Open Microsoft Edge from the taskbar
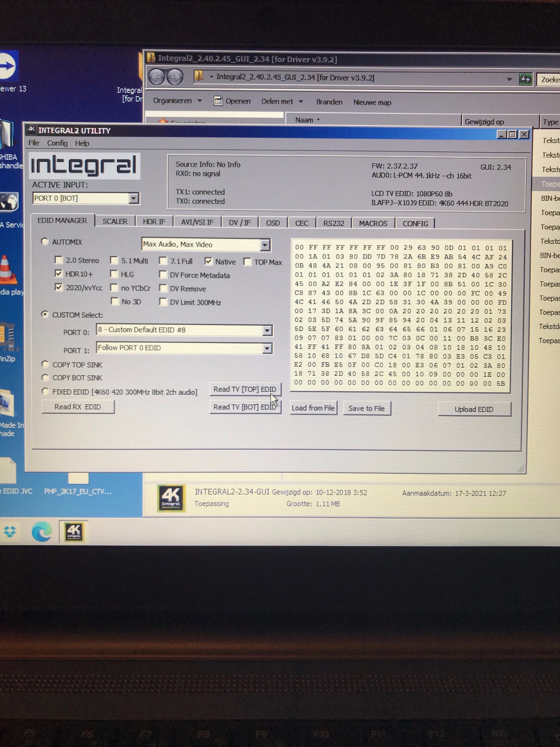This screenshot has height=747, width=560. click(42, 532)
